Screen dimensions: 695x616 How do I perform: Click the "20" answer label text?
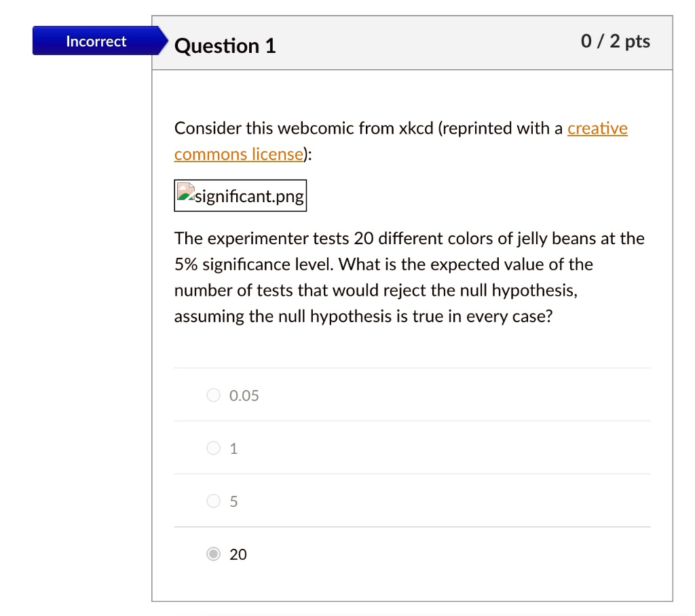click(238, 554)
